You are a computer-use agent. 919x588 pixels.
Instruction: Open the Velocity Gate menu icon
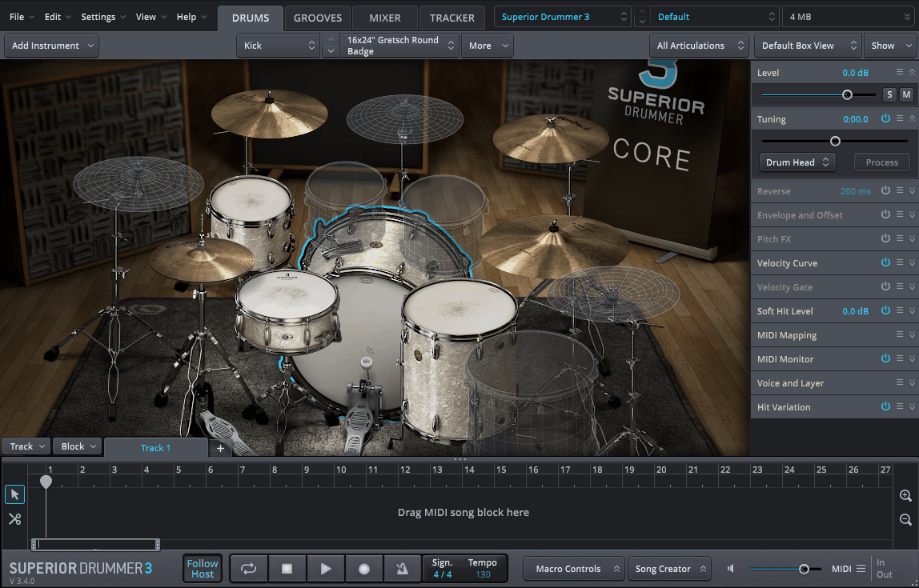[x=900, y=286]
